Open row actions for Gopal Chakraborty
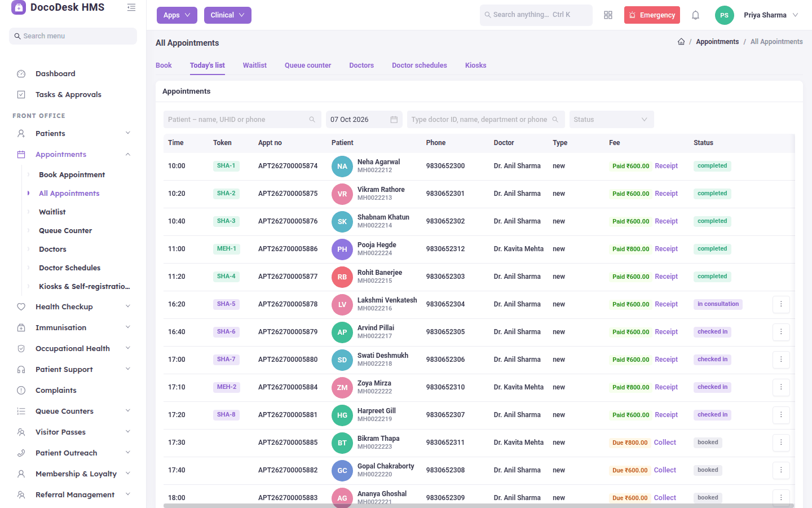812x508 pixels. coord(781,470)
